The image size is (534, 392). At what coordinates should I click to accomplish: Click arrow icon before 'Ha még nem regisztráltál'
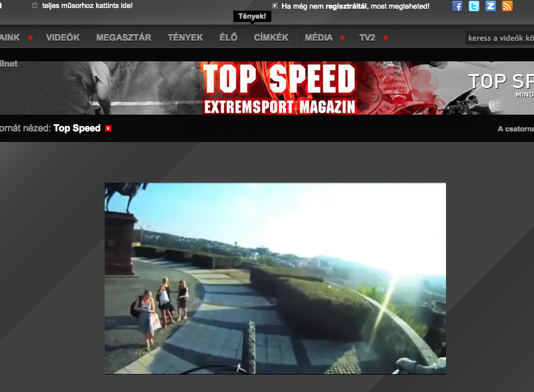point(275,6)
